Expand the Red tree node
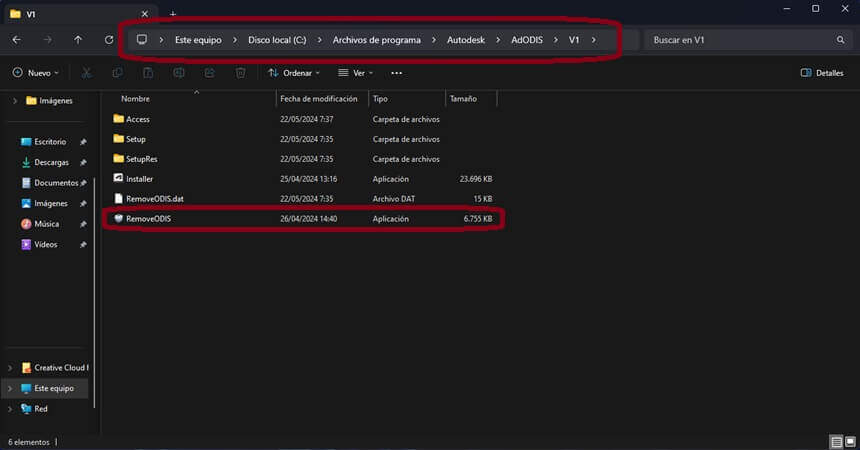 (x=10, y=409)
